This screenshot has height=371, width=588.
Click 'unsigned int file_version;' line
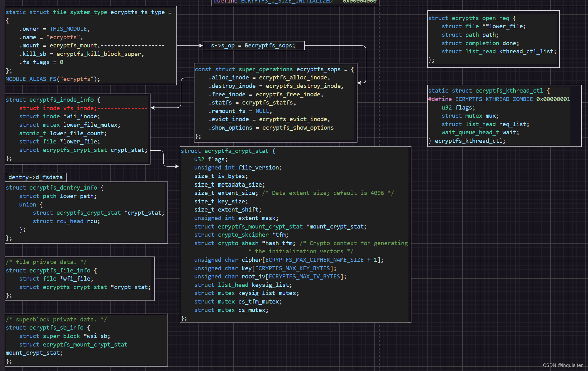point(238,168)
